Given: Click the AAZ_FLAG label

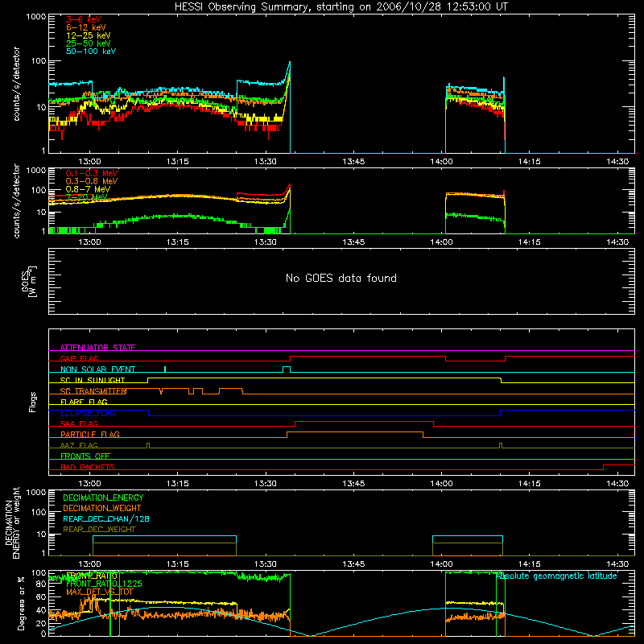Looking at the screenshot, I should click(x=79, y=445).
